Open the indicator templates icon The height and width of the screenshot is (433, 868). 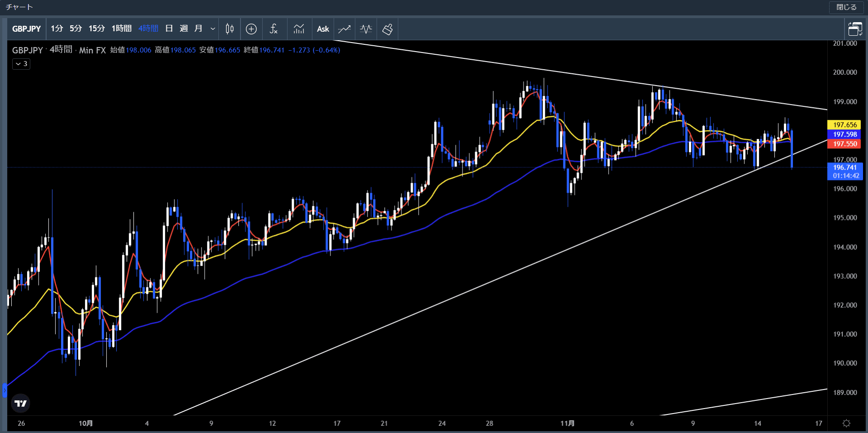299,29
